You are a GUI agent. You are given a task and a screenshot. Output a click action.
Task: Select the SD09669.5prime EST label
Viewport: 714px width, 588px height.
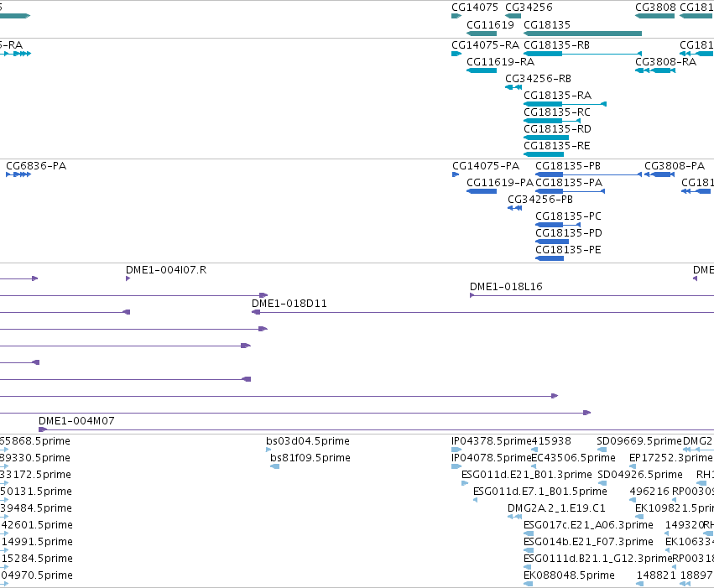click(x=639, y=441)
